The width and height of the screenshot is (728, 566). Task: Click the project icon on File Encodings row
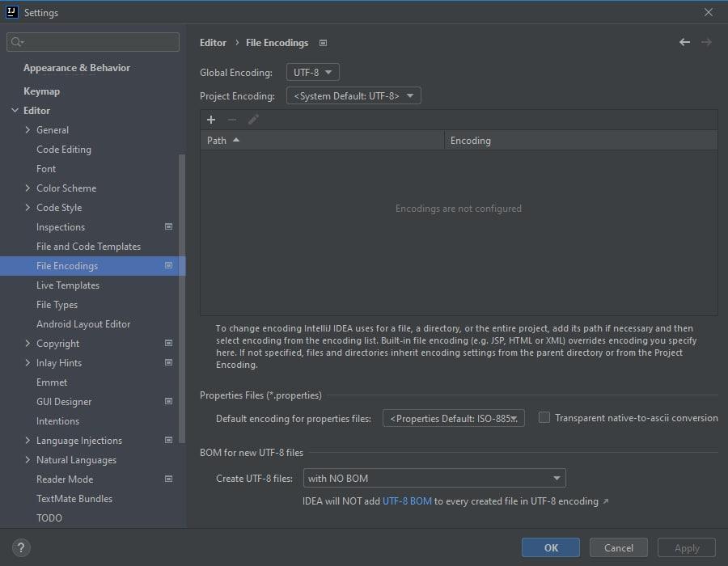168,265
